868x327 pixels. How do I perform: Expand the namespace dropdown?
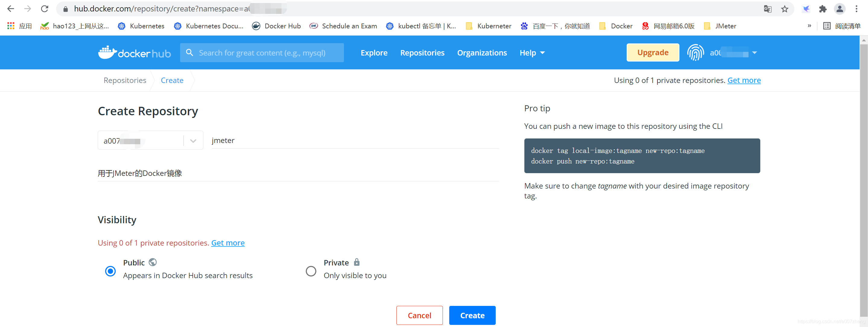[193, 141]
